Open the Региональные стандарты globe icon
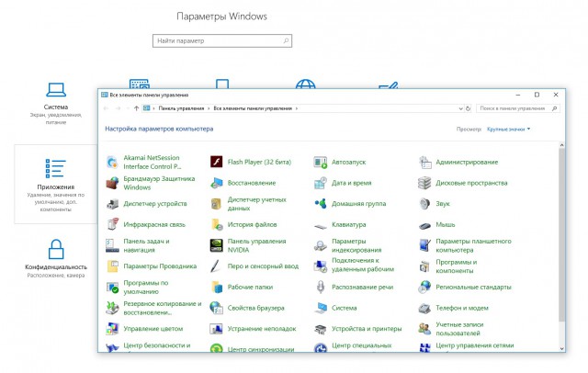 point(424,288)
